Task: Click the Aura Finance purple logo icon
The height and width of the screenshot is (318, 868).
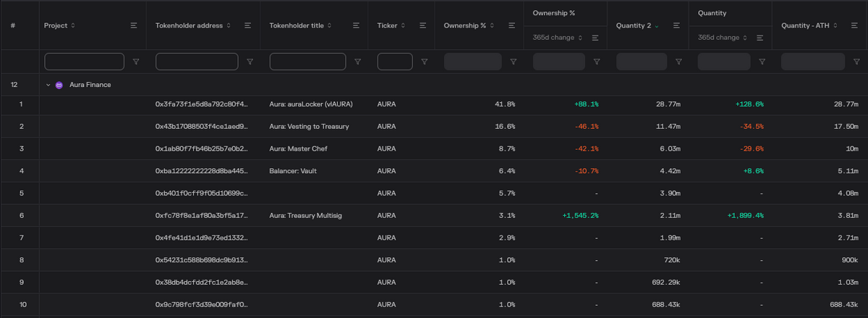Action: (59, 85)
